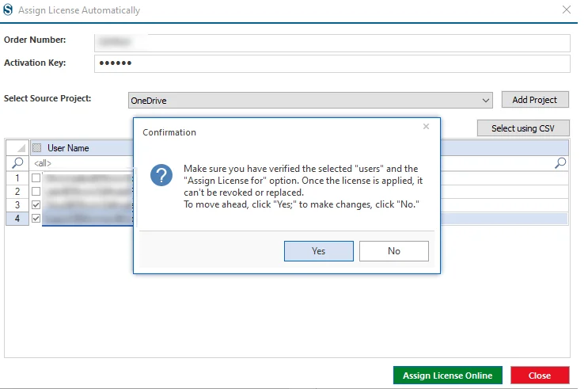Select row number 1 header
The height and width of the screenshot is (389, 588).
pyautogui.click(x=17, y=177)
